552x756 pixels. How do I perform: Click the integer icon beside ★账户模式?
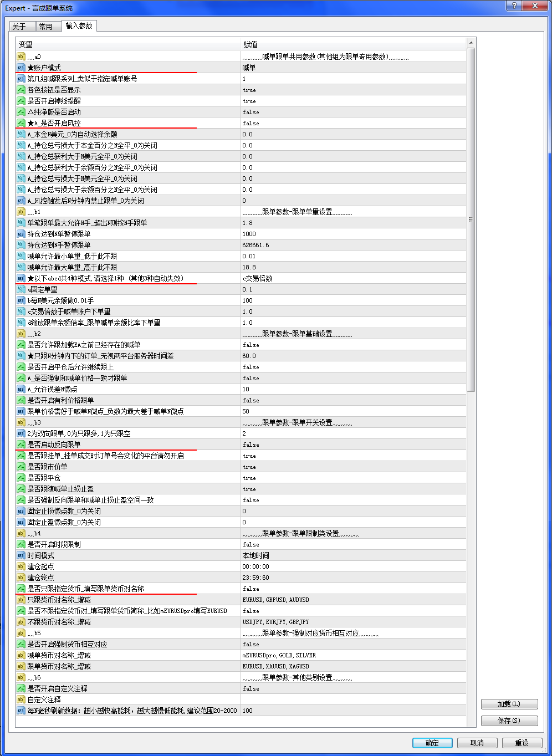[x=21, y=68]
